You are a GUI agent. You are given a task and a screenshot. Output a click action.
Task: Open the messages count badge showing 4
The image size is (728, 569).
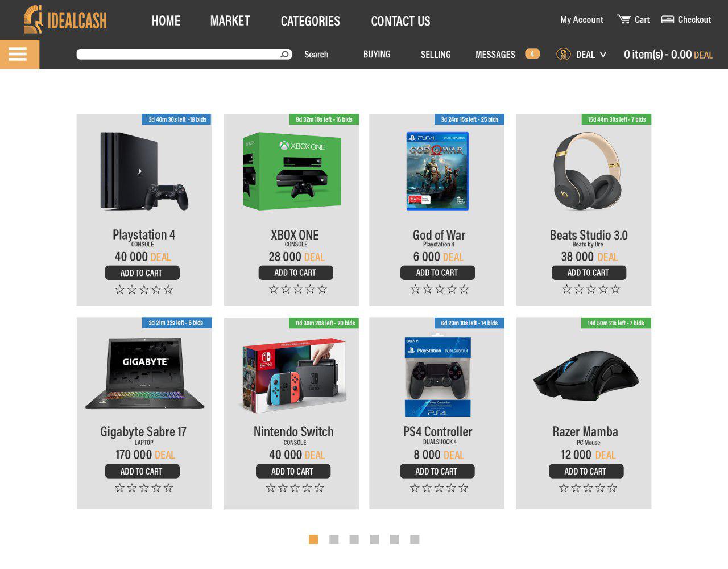pyautogui.click(x=532, y=54)
